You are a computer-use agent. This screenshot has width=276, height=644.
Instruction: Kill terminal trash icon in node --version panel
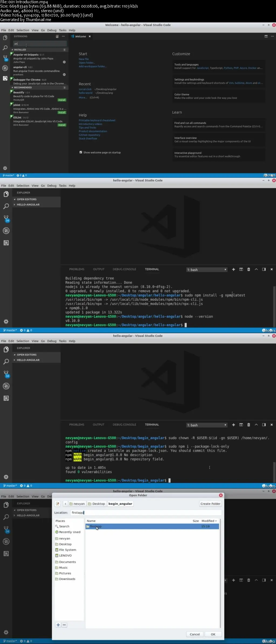coord(249,269)
